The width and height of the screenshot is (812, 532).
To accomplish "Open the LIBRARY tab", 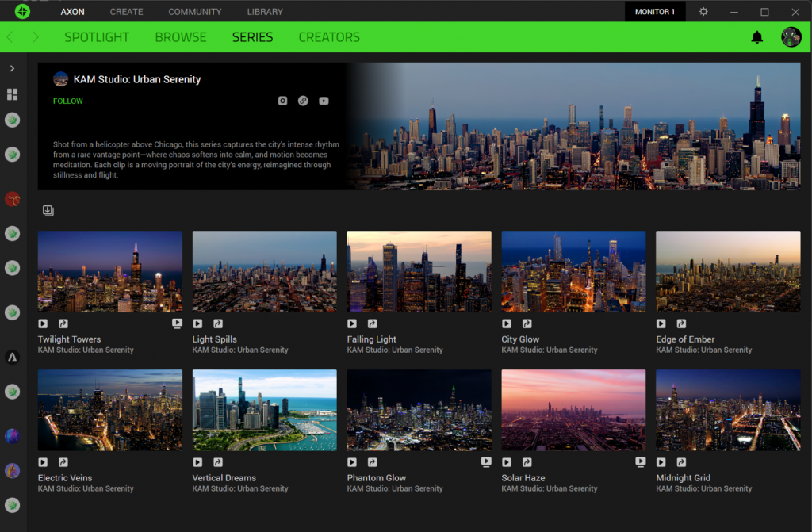I will tap(265, 11).
